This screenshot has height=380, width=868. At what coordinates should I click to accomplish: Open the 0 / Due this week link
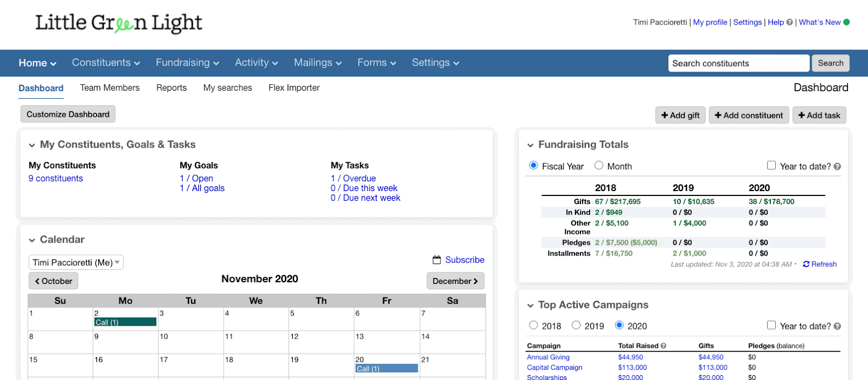[364, 188]
